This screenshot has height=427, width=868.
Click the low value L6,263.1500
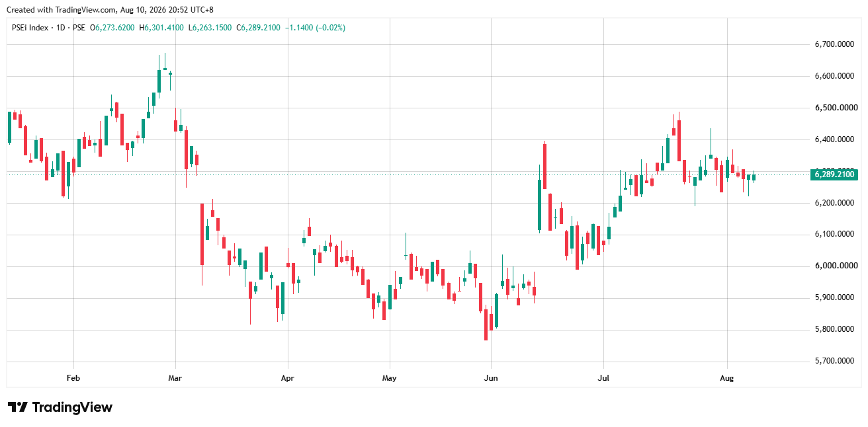pyautogui.click(x=210, y=28)
